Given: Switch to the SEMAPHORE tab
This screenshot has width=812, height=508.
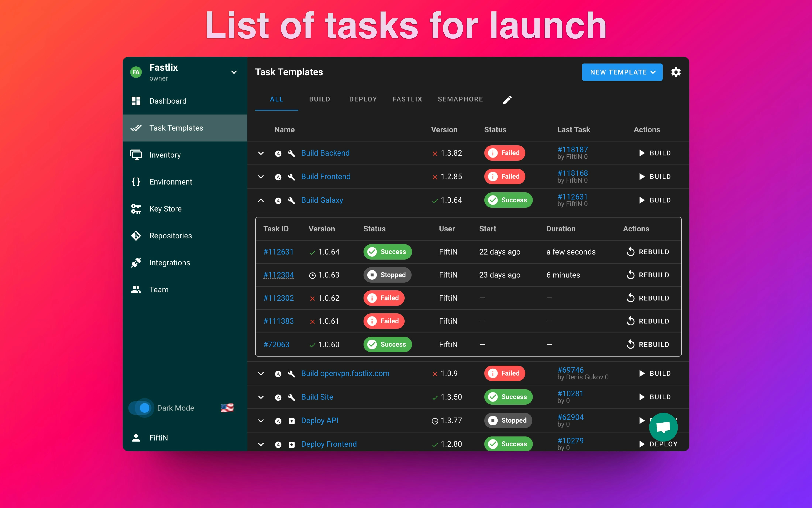Looking at the screenshot, I should [460, 99].
